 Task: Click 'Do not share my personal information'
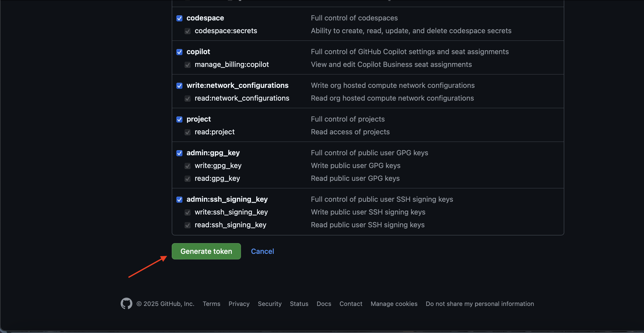coord(480,304)
